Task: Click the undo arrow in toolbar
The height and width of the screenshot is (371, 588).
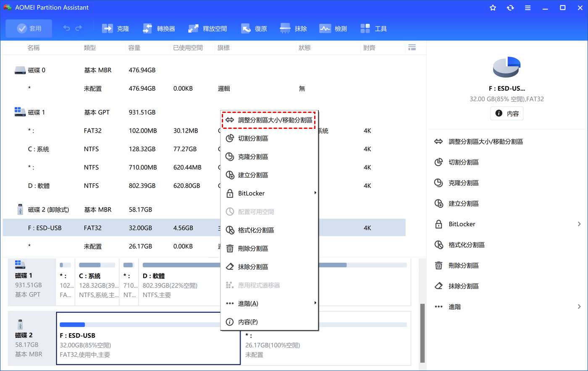Action: [66, 29]
